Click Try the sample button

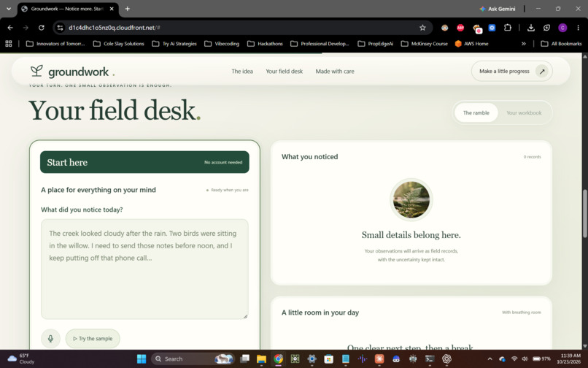coord(93,338)
